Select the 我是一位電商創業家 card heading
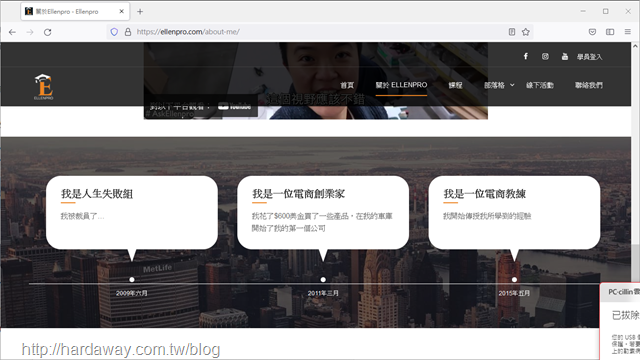This screenshot has height=360, width=640. [298, 193]
